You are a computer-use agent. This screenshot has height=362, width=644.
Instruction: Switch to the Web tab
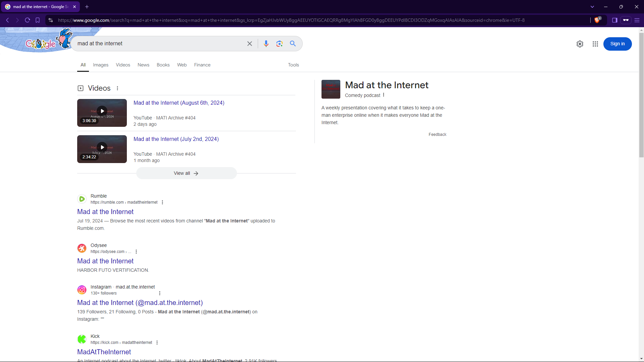point(182,65)
